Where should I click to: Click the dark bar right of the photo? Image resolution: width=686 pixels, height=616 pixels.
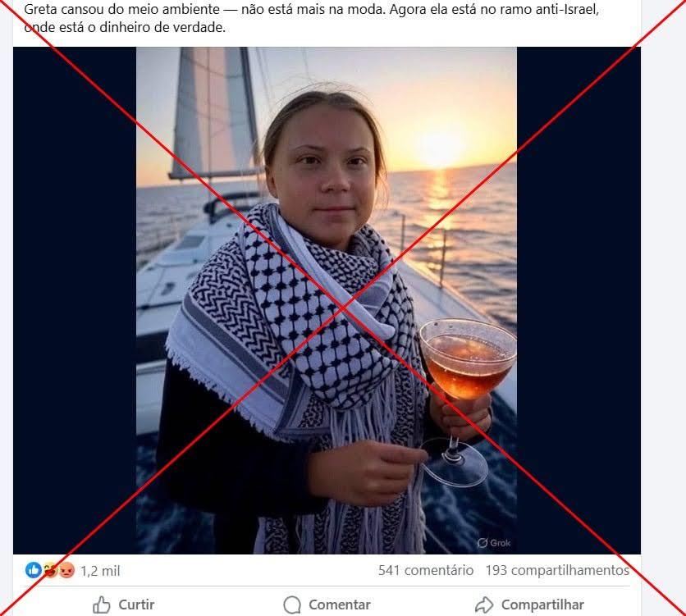579,300
